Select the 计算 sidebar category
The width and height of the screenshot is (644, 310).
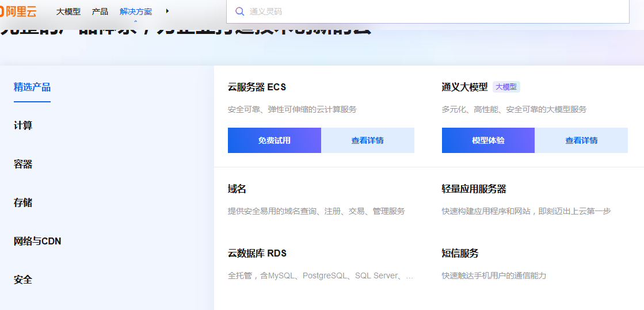point(23,125)
